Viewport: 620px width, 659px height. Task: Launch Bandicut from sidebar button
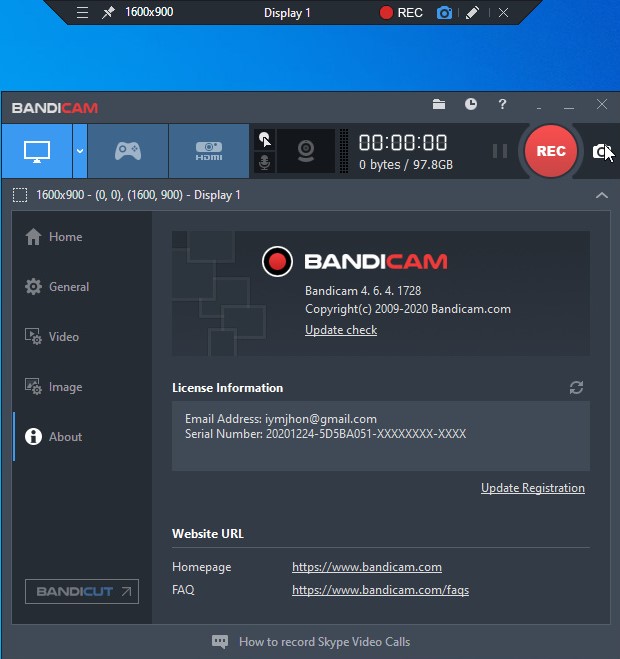coord(82,591)
